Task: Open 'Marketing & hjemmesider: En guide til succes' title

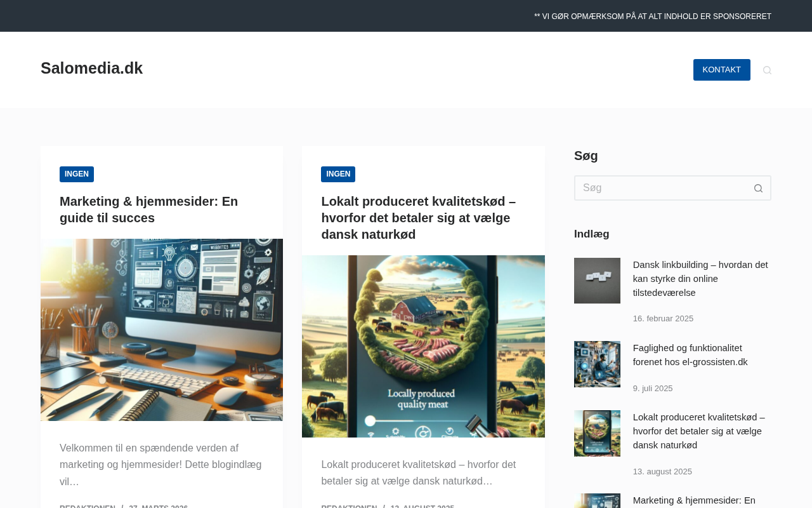Action: tap(149, 210)
